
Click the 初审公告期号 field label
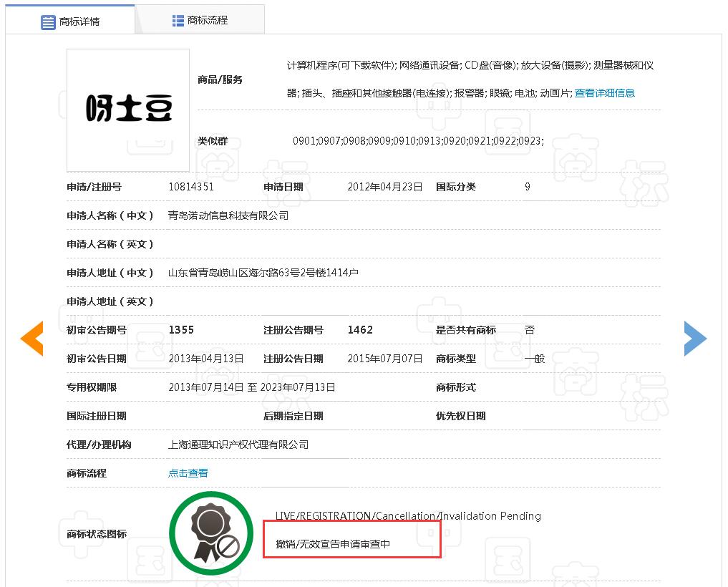click(97, 330)
